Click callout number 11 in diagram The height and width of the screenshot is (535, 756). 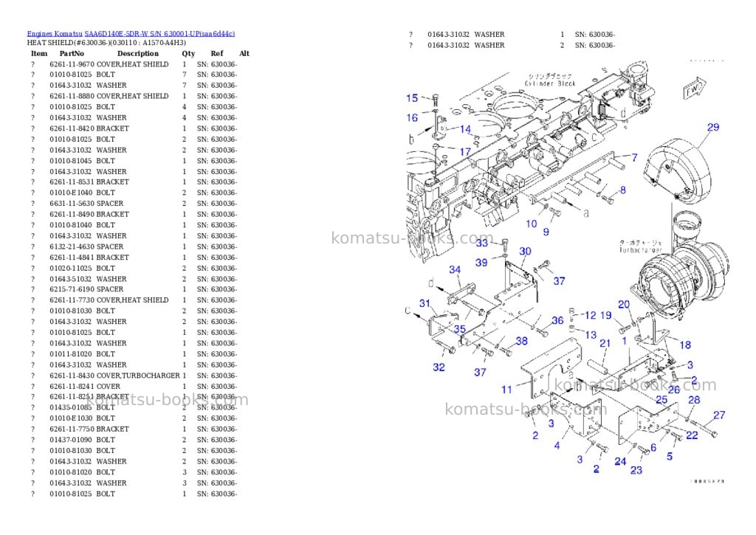506,389
